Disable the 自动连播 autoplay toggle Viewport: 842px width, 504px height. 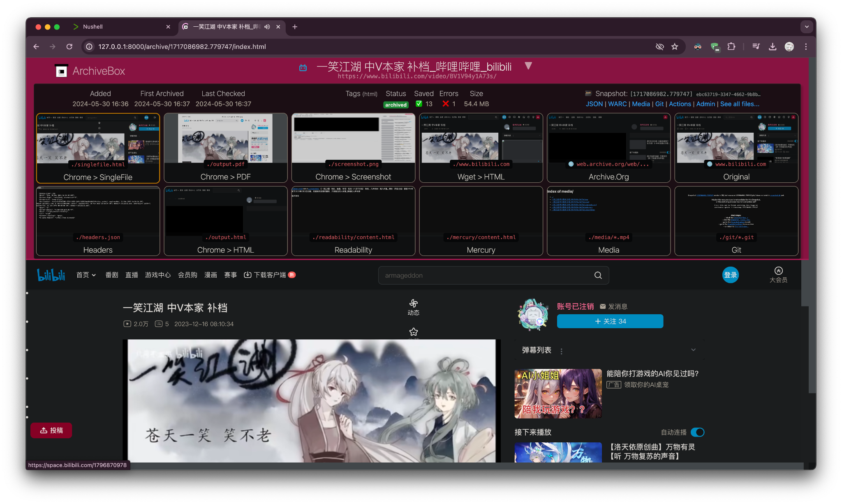coord(697,432)
